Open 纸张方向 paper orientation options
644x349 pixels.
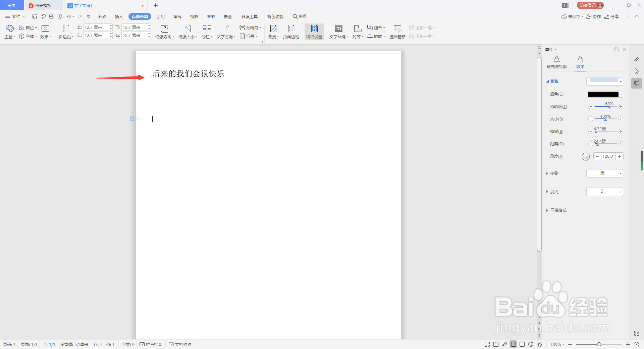point(165,32)
